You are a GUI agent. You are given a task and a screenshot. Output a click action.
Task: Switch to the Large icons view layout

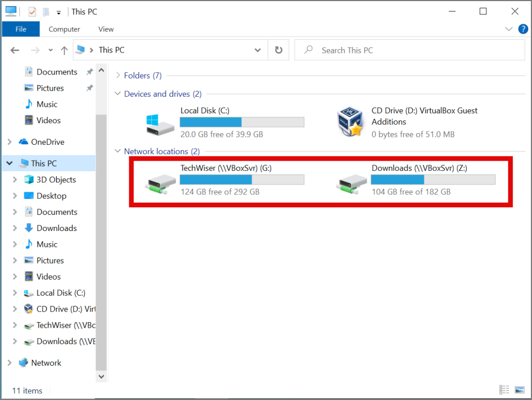pyautogui.click(x=519, y=390)
